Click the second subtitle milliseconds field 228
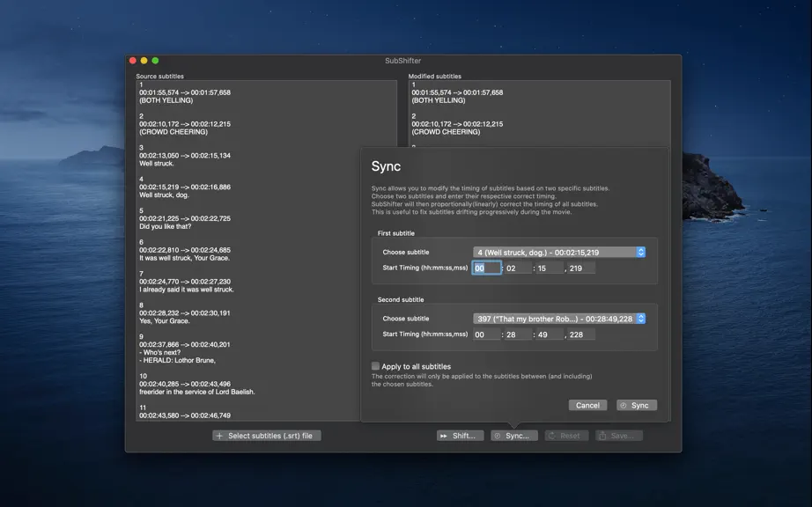812x507 pixels. click(x=581, y=334)
